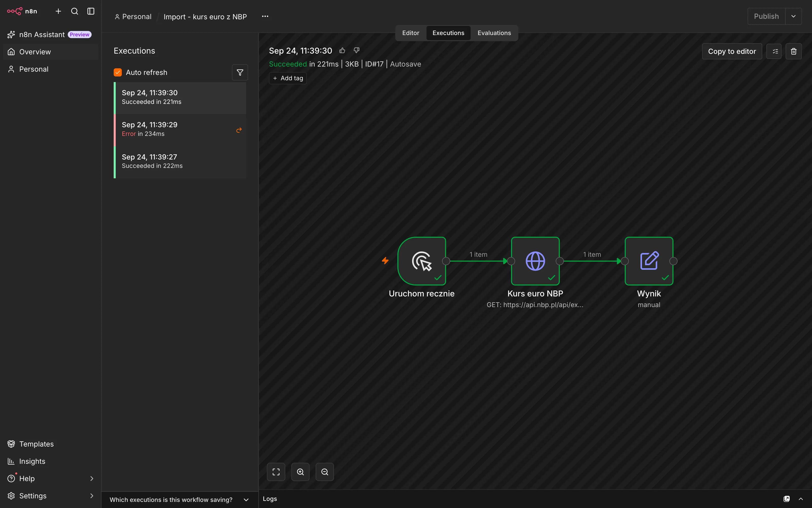The width and height of the screenshot is (812, 508).
Task: Click the Copy to editor button
Action: 732,51
